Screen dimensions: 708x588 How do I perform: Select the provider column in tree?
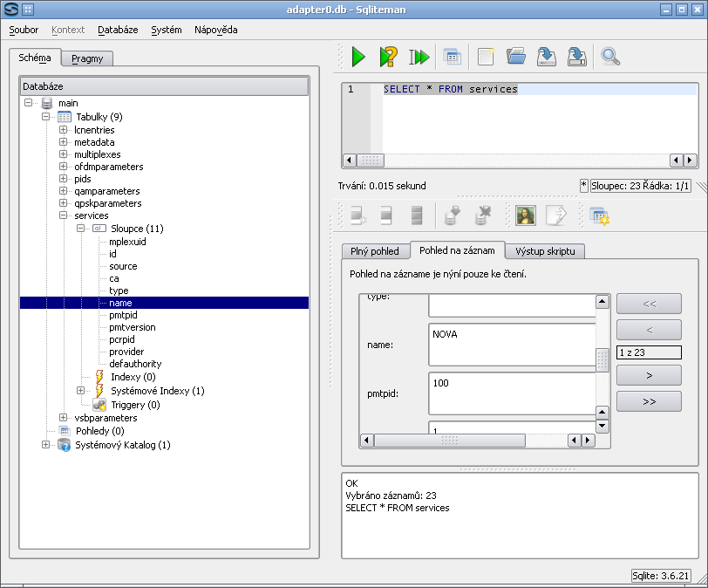(x=126, y=352)
